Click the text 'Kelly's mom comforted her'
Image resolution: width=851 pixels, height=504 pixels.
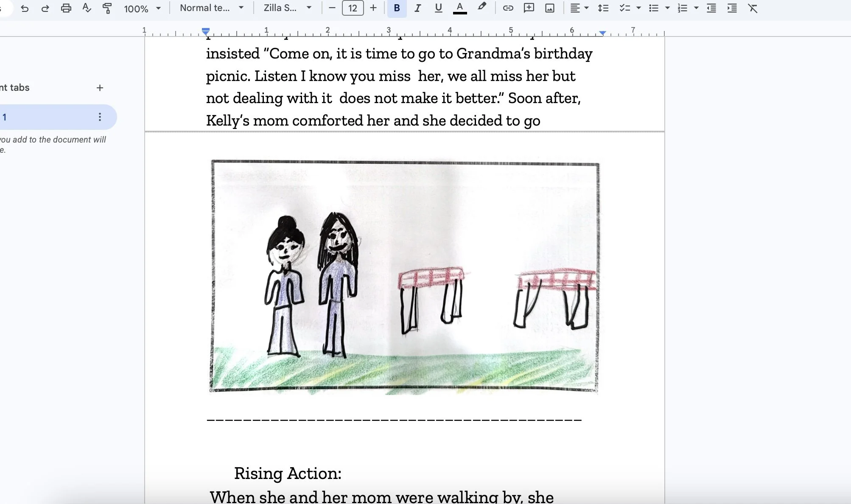(298, 121)
